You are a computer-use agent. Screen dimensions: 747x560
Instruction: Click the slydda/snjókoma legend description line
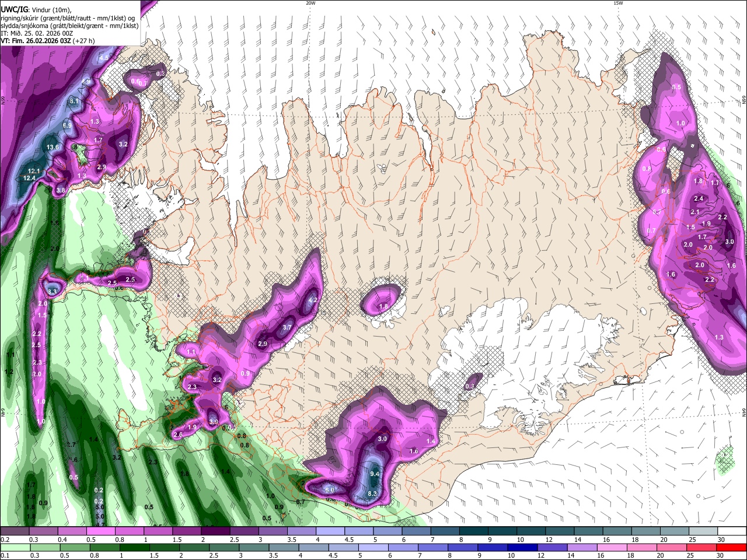tap(69, 26)
